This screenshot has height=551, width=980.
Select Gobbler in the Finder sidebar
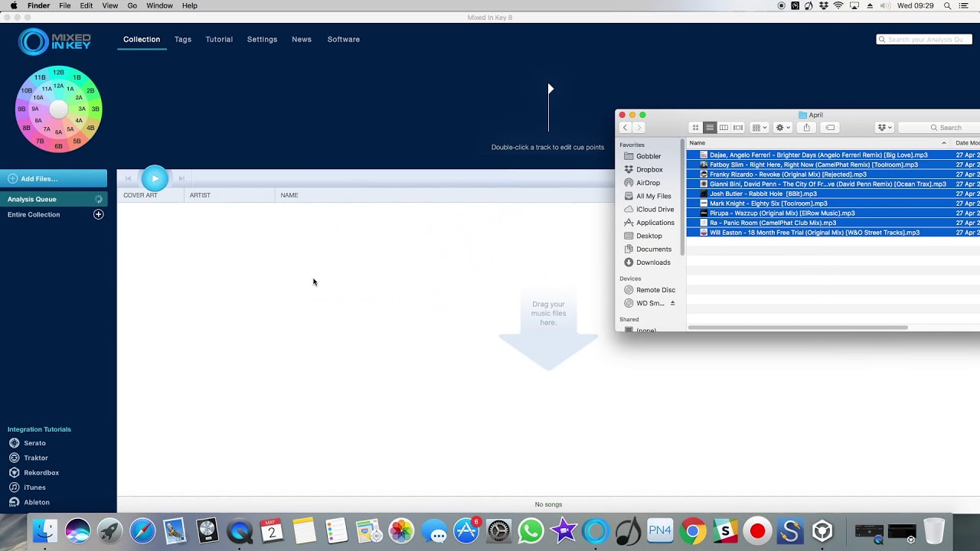click(x=648, y=156)
